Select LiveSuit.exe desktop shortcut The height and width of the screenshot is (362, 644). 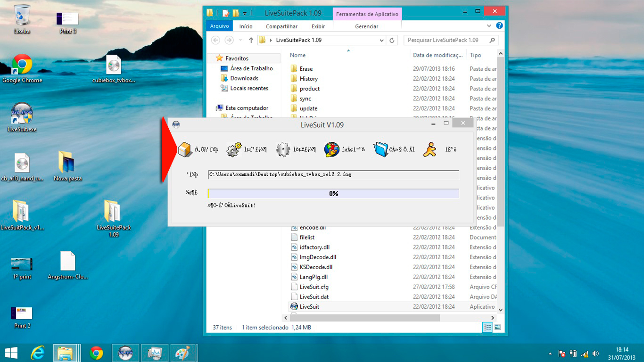[x=22, y=117]
